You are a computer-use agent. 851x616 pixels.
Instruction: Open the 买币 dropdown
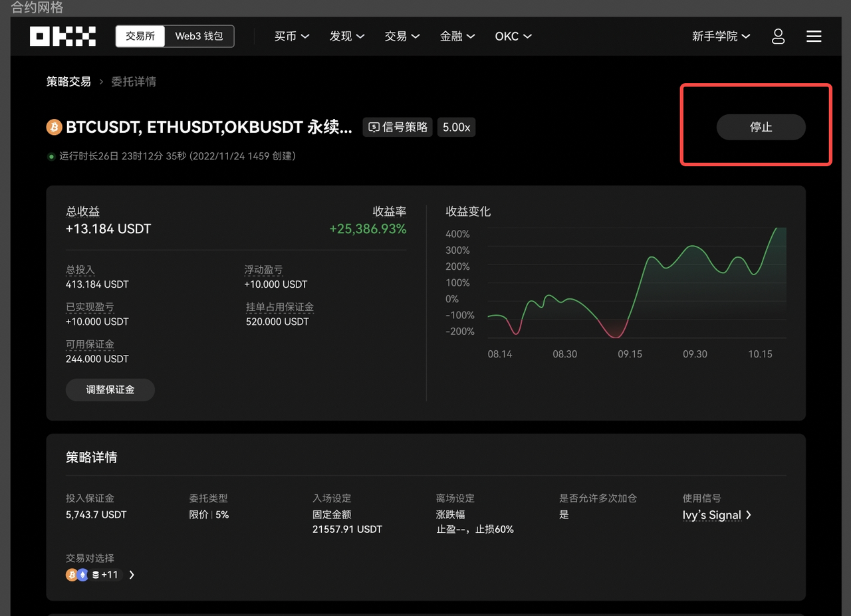(291, 37)
